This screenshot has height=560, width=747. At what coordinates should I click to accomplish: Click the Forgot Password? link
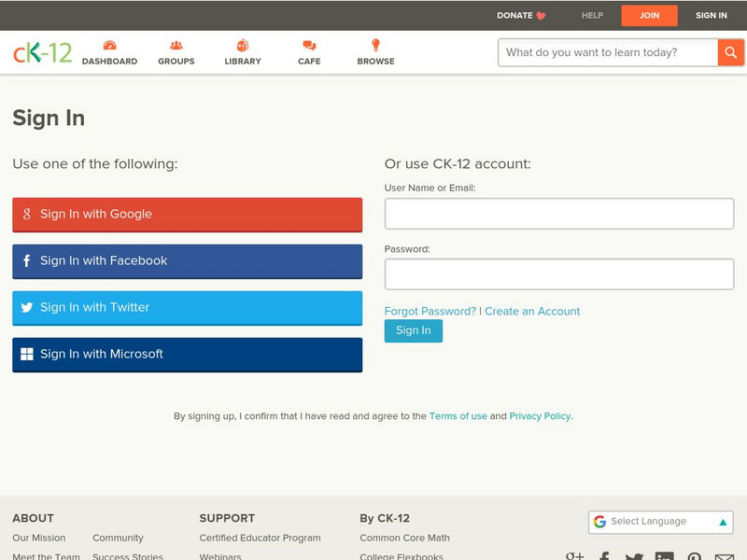430,312
